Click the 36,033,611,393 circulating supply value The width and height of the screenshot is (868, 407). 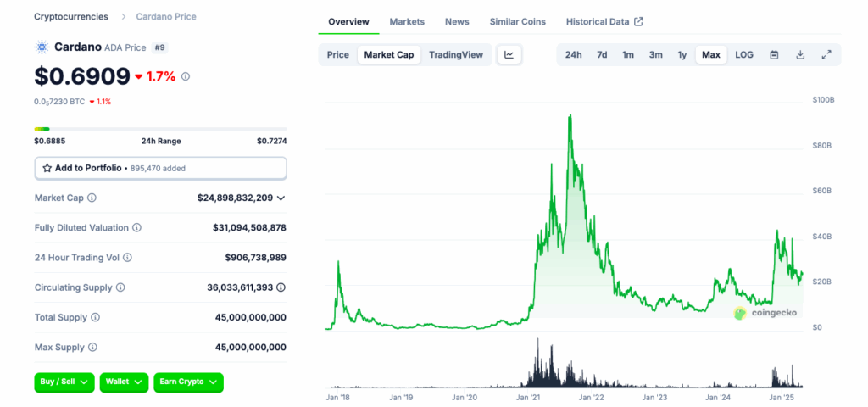240,287
